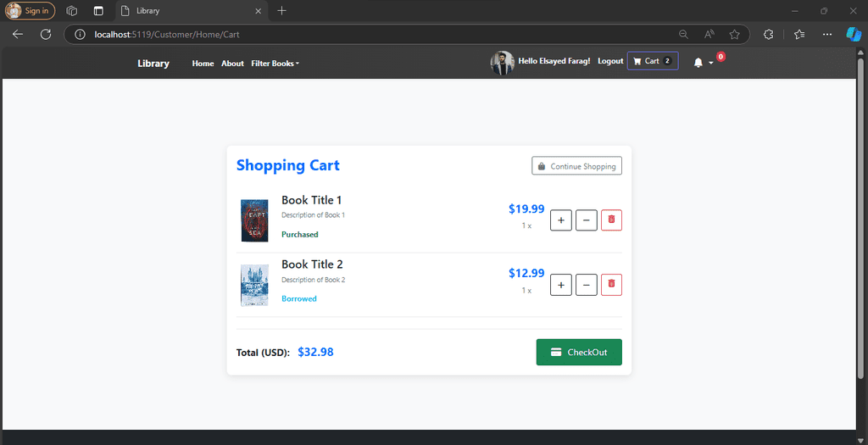Expand the Filter Books dropdown
Image resolution: width=868 pixels, height=445 pixels.
(275, 63)
